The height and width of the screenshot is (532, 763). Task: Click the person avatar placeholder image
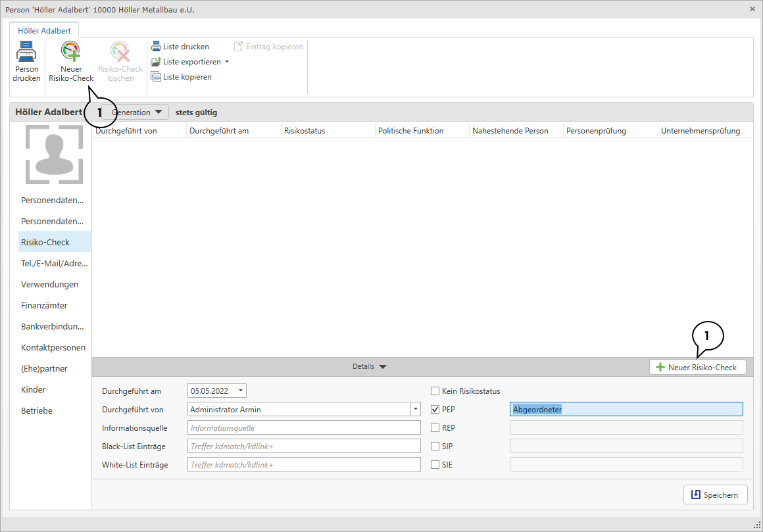point(55,155)
